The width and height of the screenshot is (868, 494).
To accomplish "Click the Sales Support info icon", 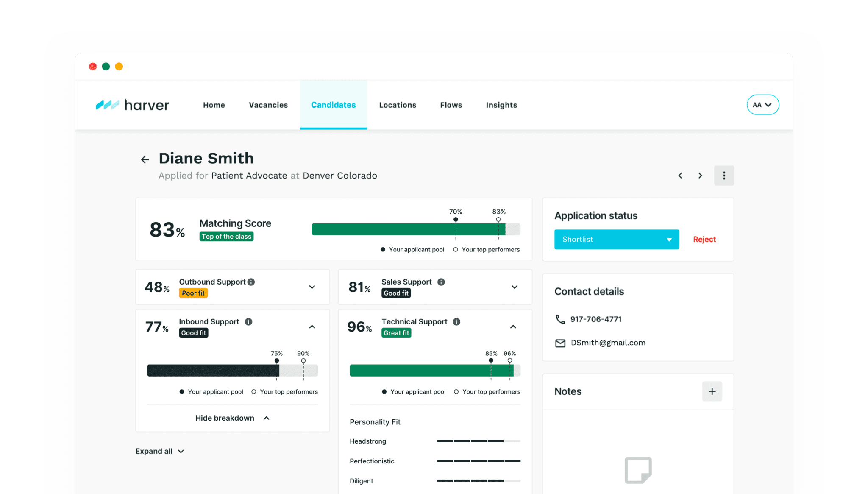I will click(441, 282).
